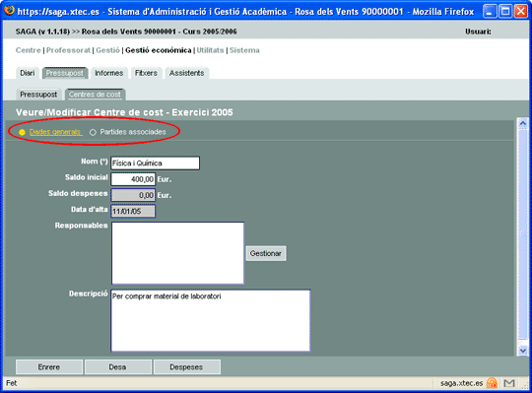The width and height of the screenshot is (532, 393).
Task: Open the Pressupost sub-tab
Action: [x=38, y=95]
